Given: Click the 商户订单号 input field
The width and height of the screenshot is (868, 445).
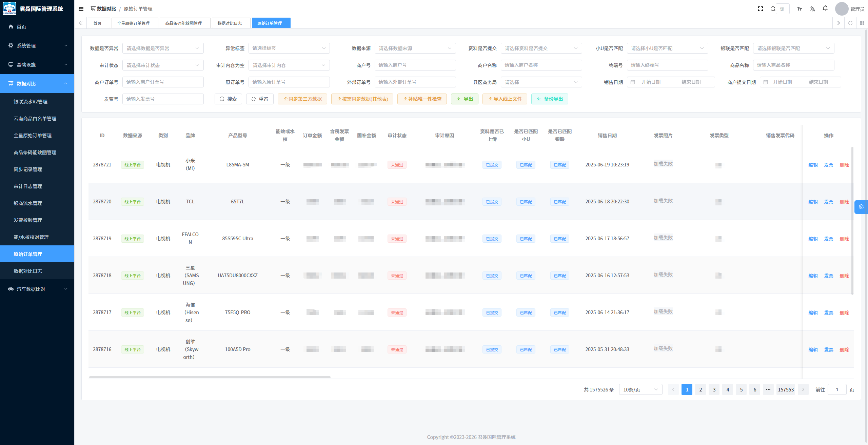Looking at the screenshot, I should (163, 82).
